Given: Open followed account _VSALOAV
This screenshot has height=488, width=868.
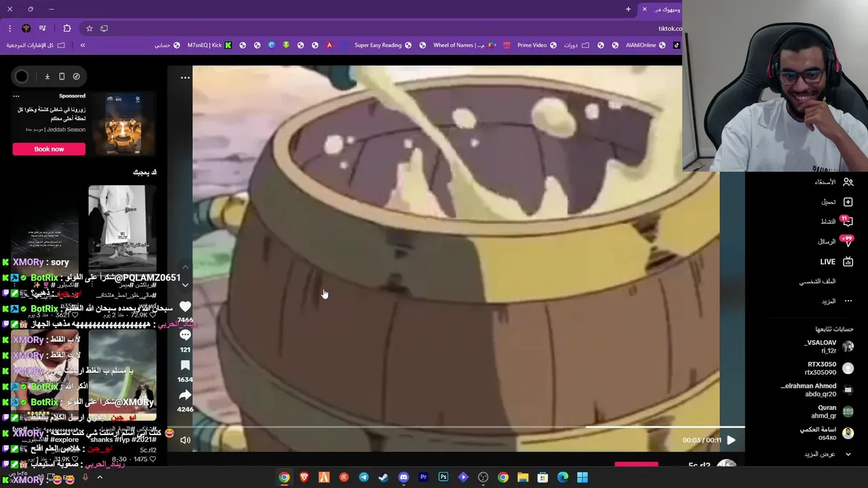Looking at the screenshot, I should coord(828,346).
